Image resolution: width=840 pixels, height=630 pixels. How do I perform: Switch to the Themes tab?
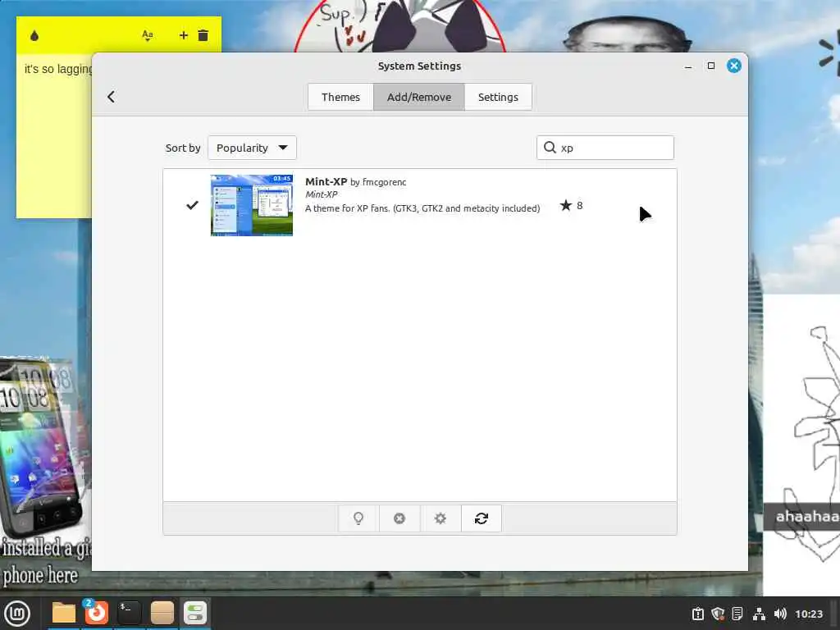click(340, 97)
